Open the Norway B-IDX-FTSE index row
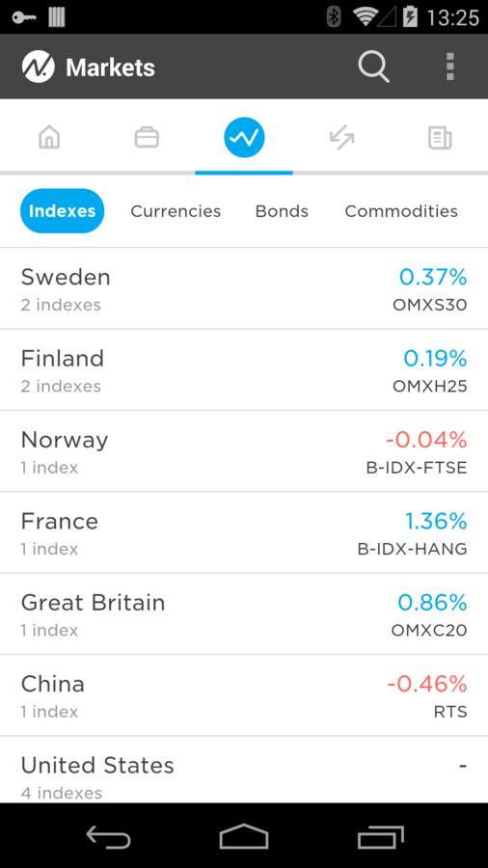This screenshot has height=868, width=488. (244, 451)
